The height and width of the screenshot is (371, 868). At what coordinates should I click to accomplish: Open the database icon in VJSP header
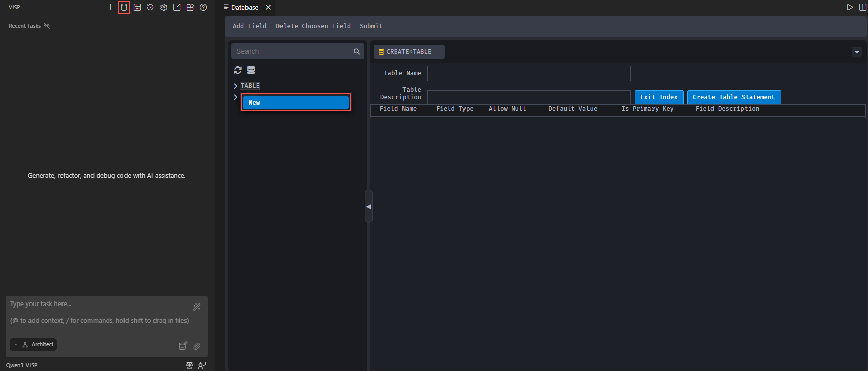(124, 7)
